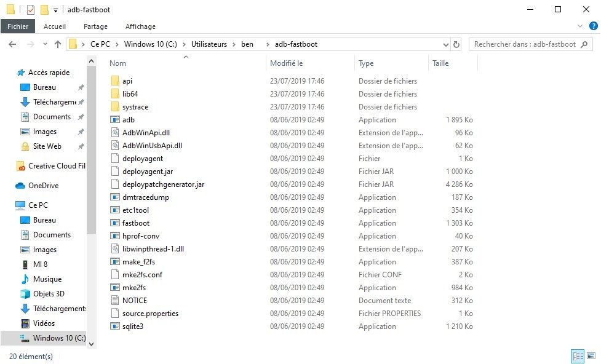Open MI 8 device in sidebar
The width and height of the screenshot is (601, 364).
point(40,264)
